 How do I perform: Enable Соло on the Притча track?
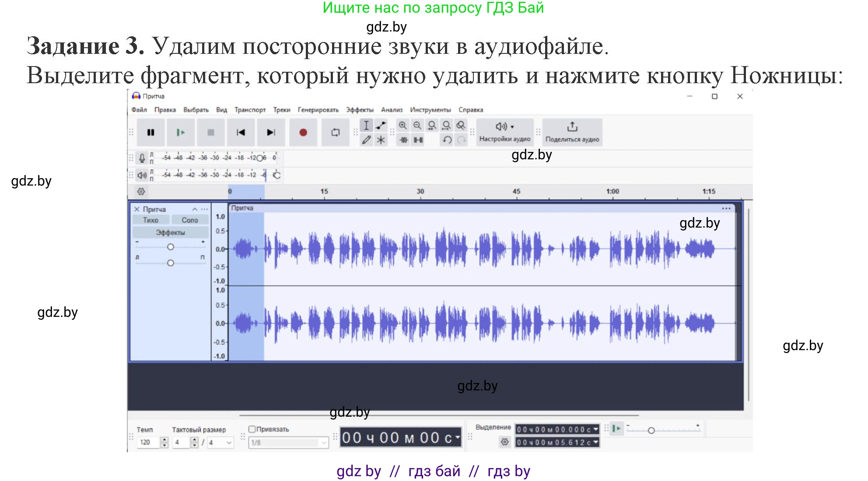[189, 220]
